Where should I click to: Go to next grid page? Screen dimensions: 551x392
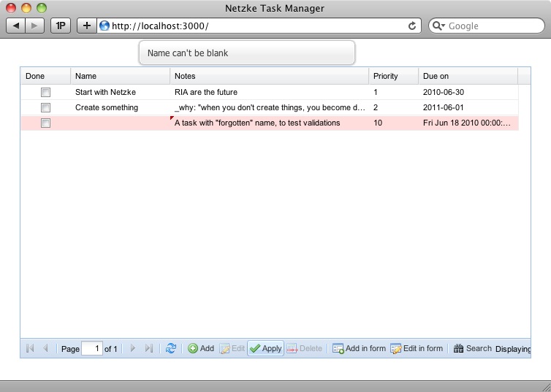coord(133,348)
